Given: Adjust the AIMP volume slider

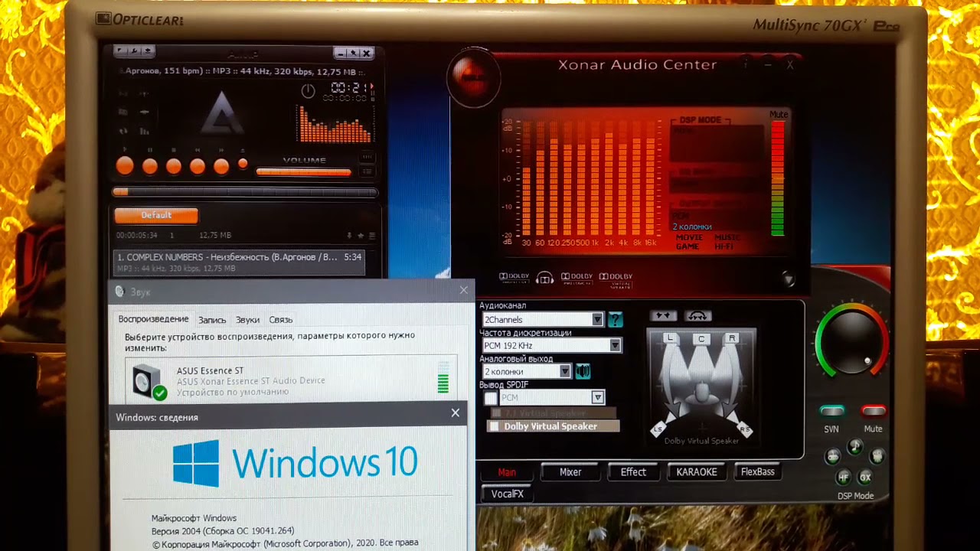Looking at the screenshot, I should coord(303,171).
